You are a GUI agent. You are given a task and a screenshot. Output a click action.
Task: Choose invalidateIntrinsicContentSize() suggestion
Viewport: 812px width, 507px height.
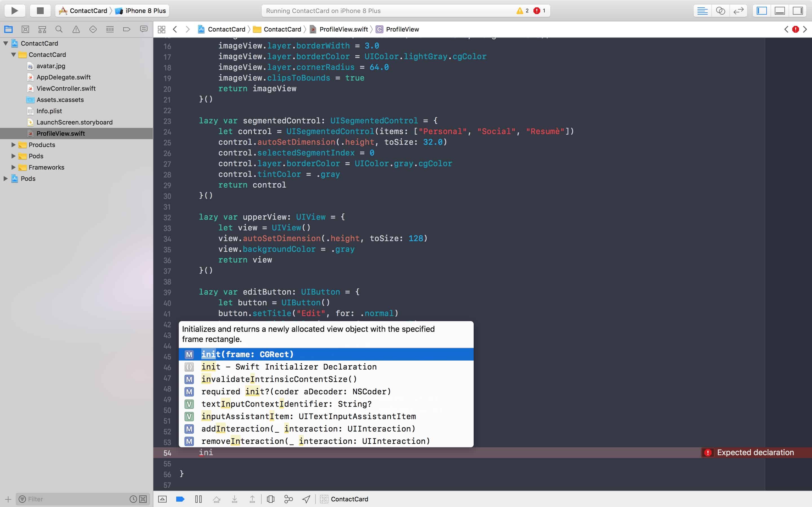pos(279,379)
